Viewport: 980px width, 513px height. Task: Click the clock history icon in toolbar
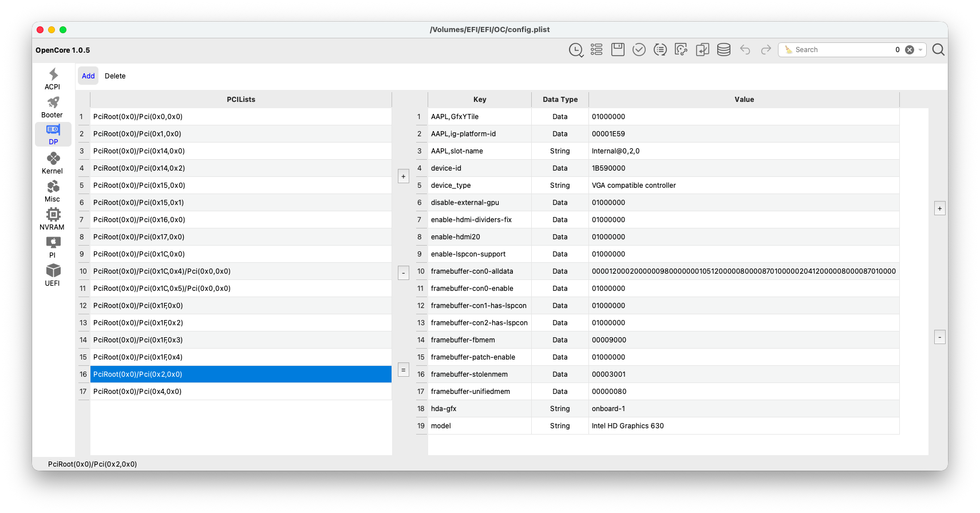pos(576,50)
